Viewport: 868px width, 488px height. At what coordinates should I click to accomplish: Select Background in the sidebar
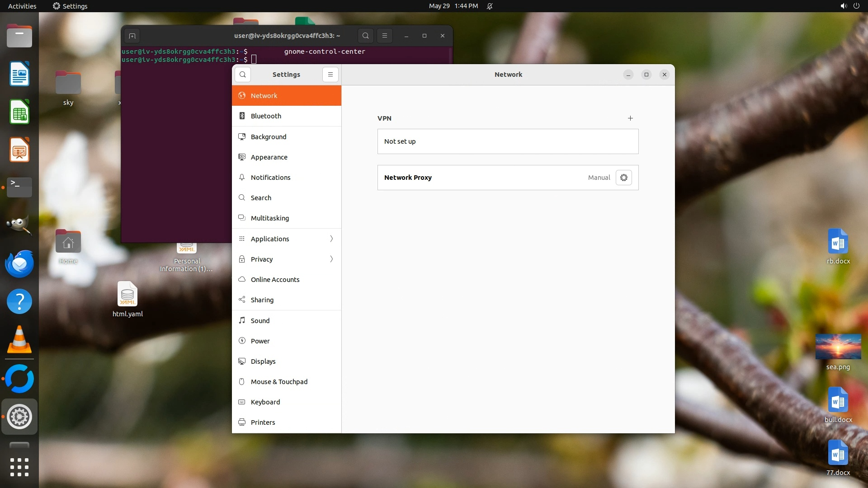[269, 137]
